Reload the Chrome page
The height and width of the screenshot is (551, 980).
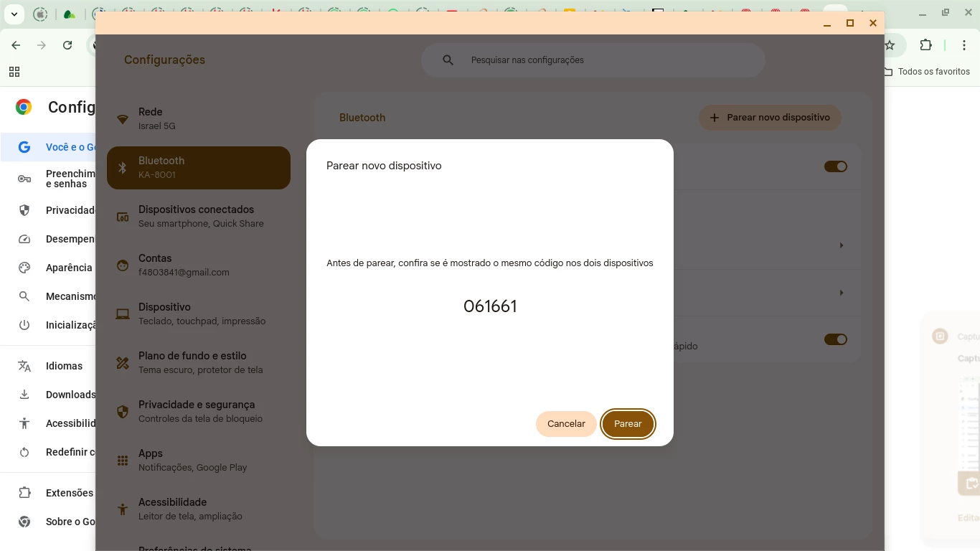pos(67,45)
